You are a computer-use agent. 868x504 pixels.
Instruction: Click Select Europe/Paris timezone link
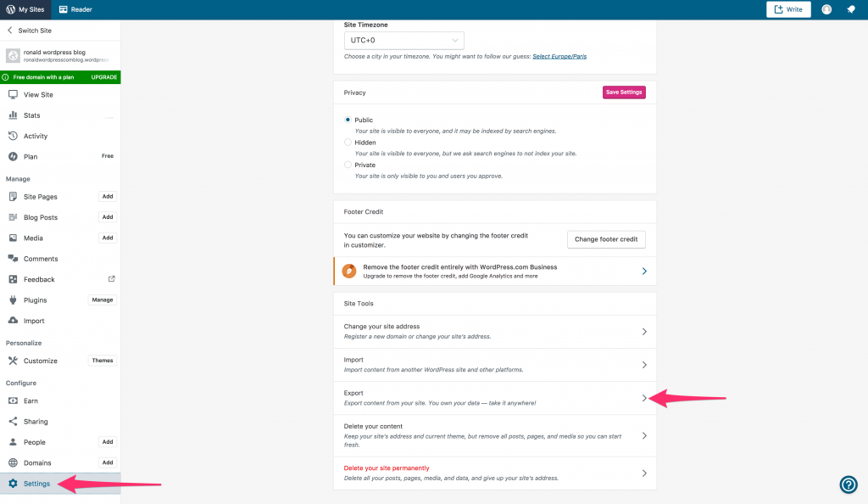[x=559, y=57]
